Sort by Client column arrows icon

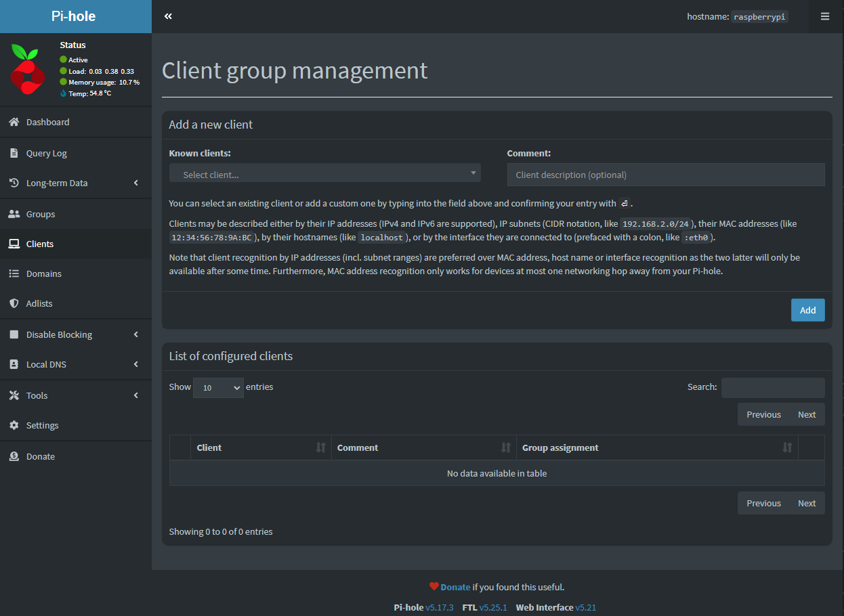pyautogui.click(x=321, y=447)
